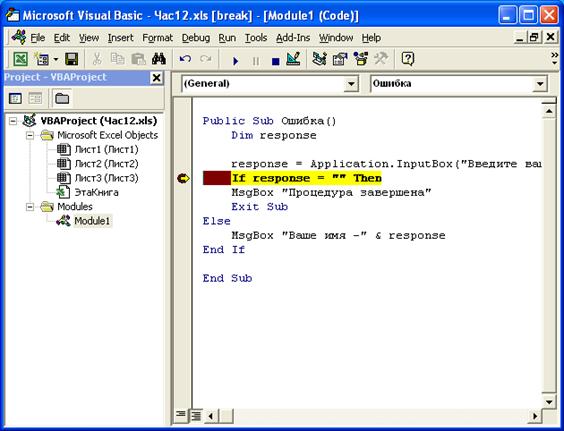Viewport: 564px width, 431px height.
Task: Select Лист1 (Лист1) in project tree
Action: tap(106, 149)
